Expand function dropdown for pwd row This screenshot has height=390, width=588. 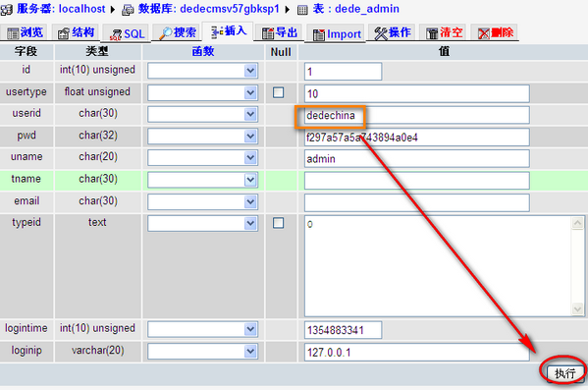tap(250, 137)
